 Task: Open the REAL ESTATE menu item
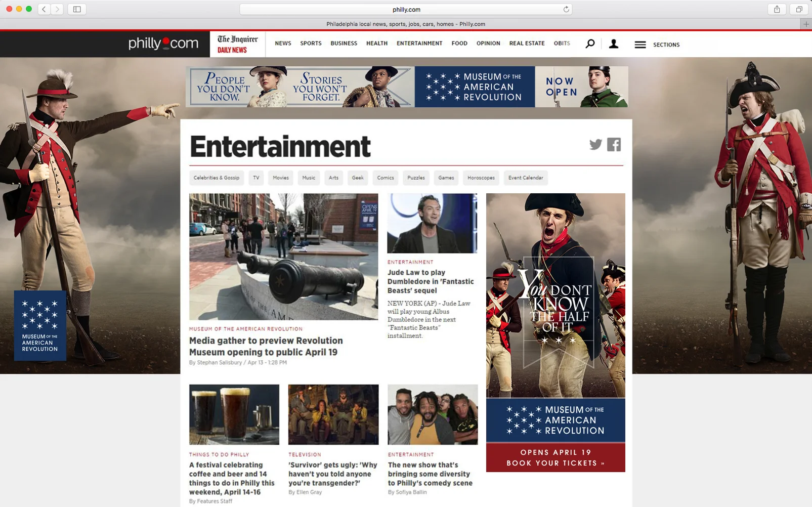(x=527, y=44)
